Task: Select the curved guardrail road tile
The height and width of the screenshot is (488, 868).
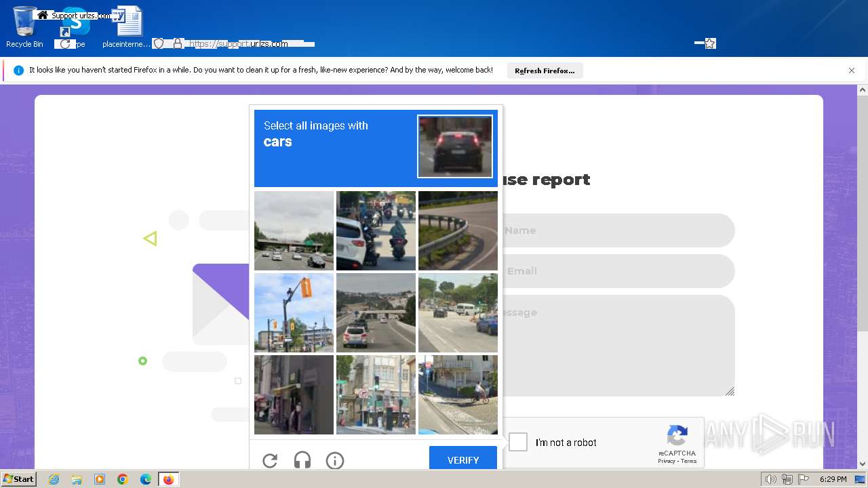Action: pos(458,230)
